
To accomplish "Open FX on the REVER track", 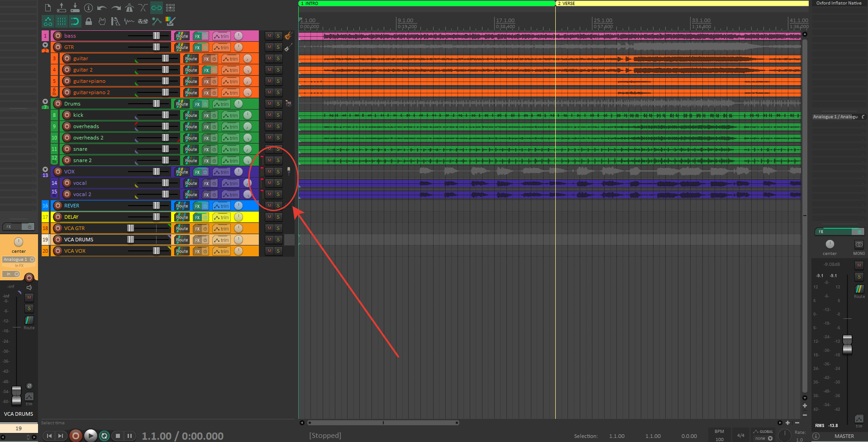I will pyautogui.click(x=197, y=206).
